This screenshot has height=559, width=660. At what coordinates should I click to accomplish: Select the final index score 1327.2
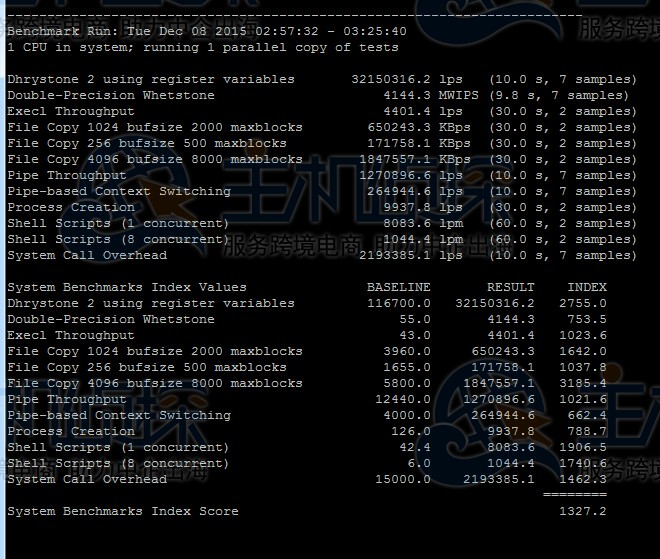(x=582, y=511)
